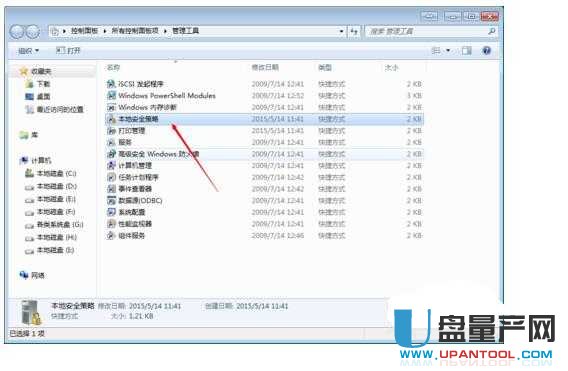Sort by the 名称 column header

point(113,67)
